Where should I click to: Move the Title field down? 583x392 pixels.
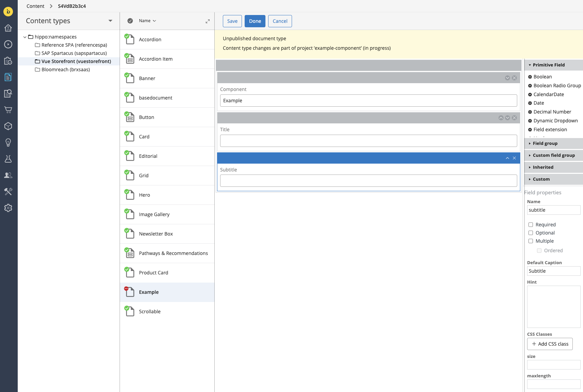click(x=507, y=118)
